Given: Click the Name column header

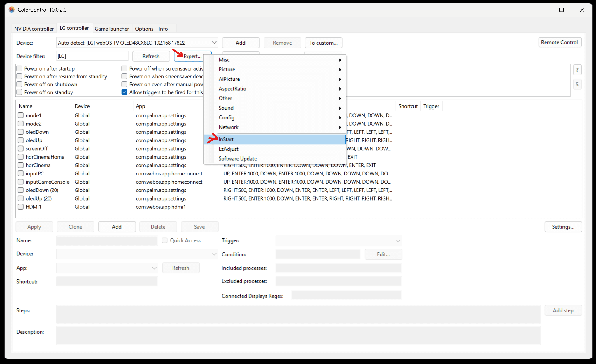Looking at the screenshot, I should (44, 106).
